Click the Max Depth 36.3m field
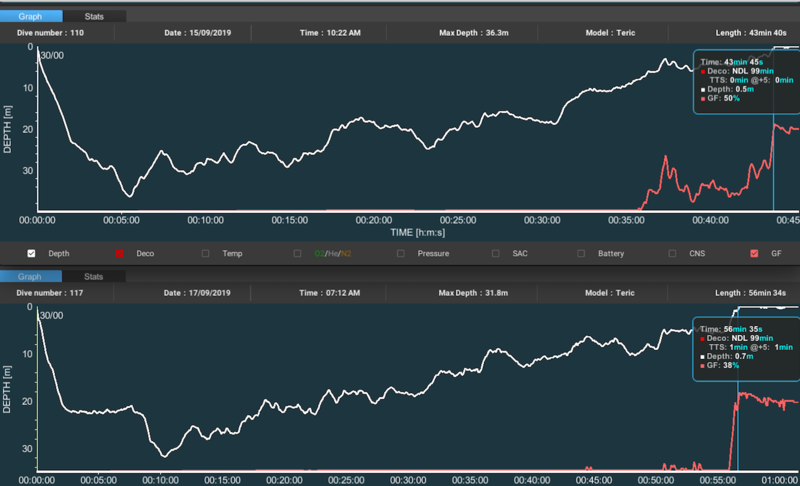 [475, 33]
